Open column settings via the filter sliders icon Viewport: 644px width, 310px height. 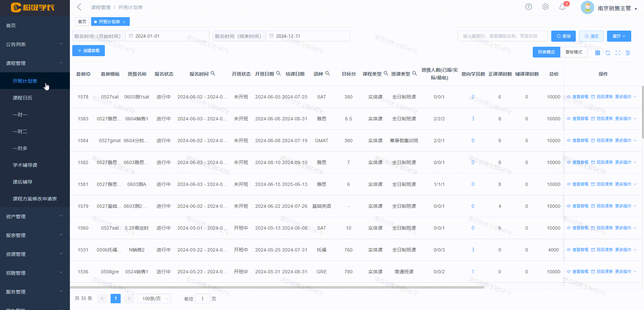pos(628,53)
